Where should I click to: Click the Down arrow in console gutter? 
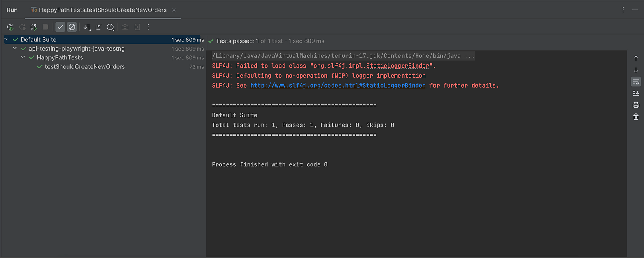[x=636, y=70]
